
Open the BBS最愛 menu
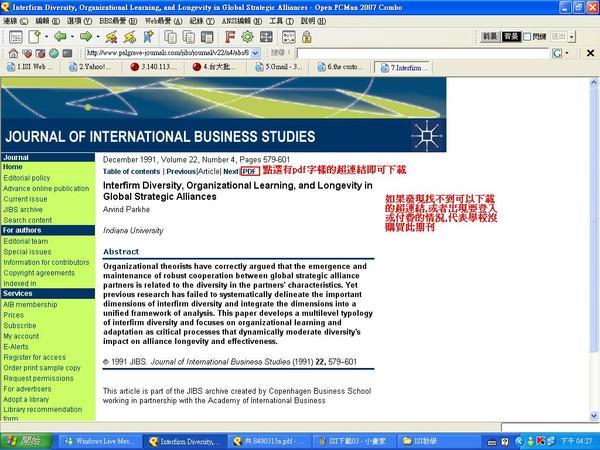click(x=118, y=21)
